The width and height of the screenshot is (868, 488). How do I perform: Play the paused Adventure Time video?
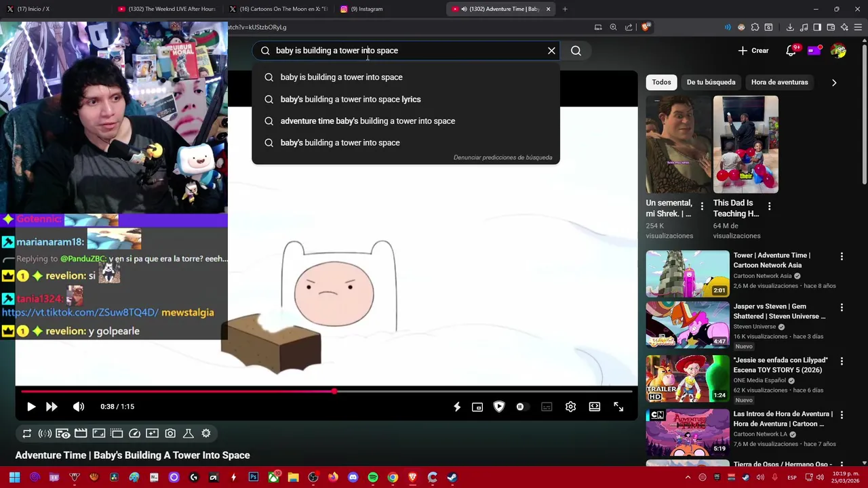coord(31,407)
